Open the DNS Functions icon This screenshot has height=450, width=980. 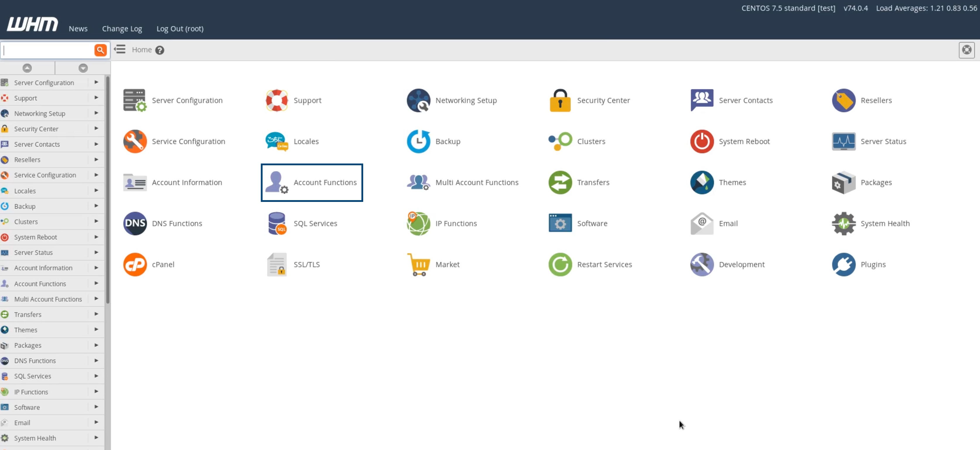(135, 224)
